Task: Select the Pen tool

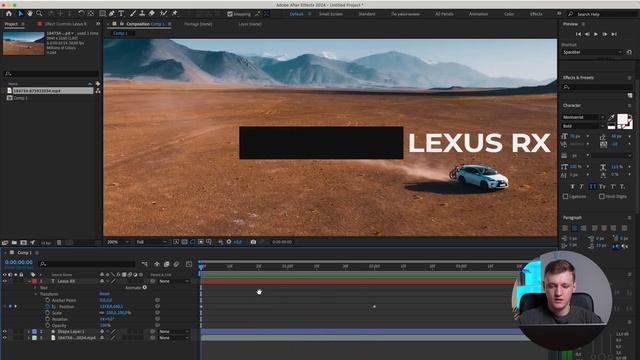Action: pyautogui.click(x=112, y=13)
